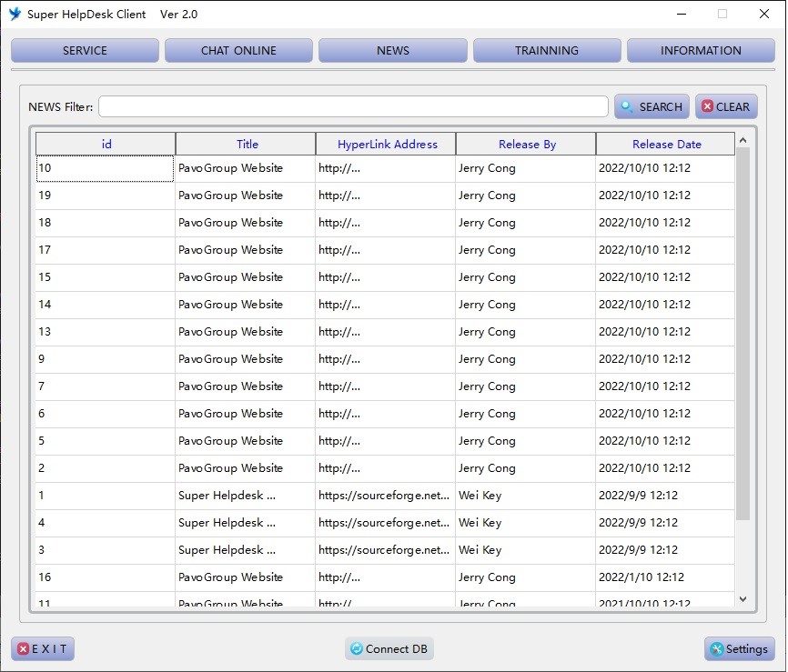The height and width of the screenshot is (672, 788).
Task: Click the Connect DB refresh icon
Action: pos(357,649)
